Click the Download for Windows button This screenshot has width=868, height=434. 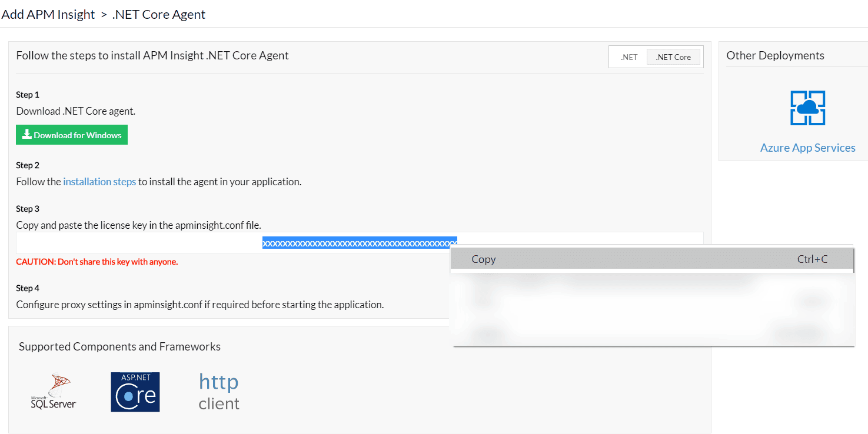click(x=71, y=134)
